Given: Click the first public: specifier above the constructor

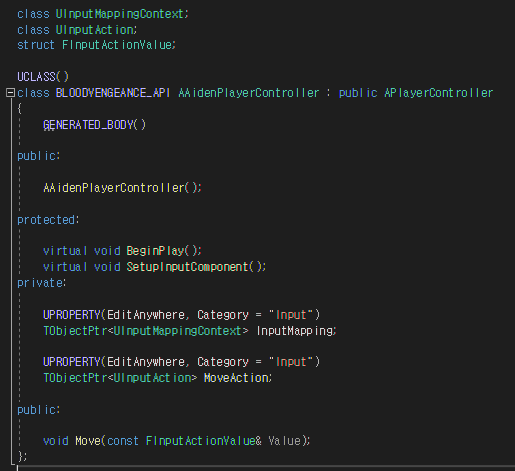Looking at the screenshot, I should click(39, 156).
